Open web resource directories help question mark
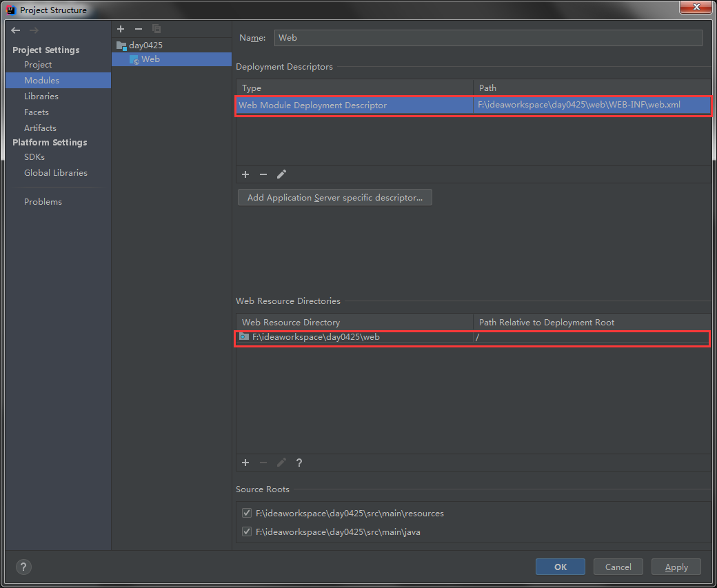Viewport: 717px width, 588px height. pyautogui.click(x=299, y=463)
